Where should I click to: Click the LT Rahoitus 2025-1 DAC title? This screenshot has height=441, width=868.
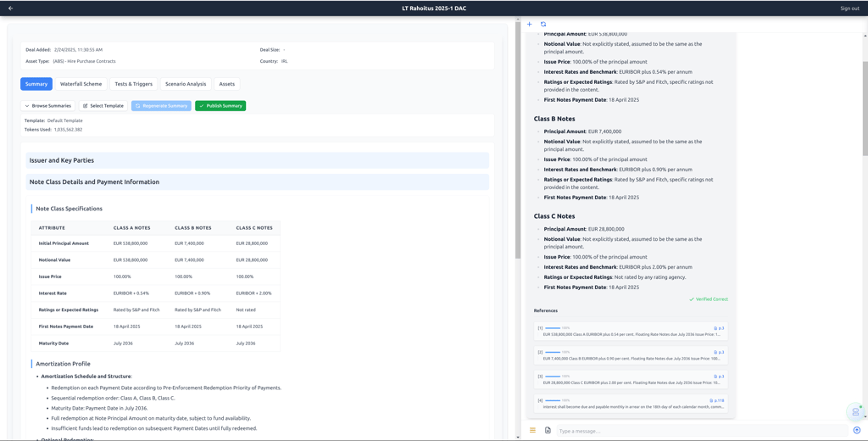click(433, 8)
